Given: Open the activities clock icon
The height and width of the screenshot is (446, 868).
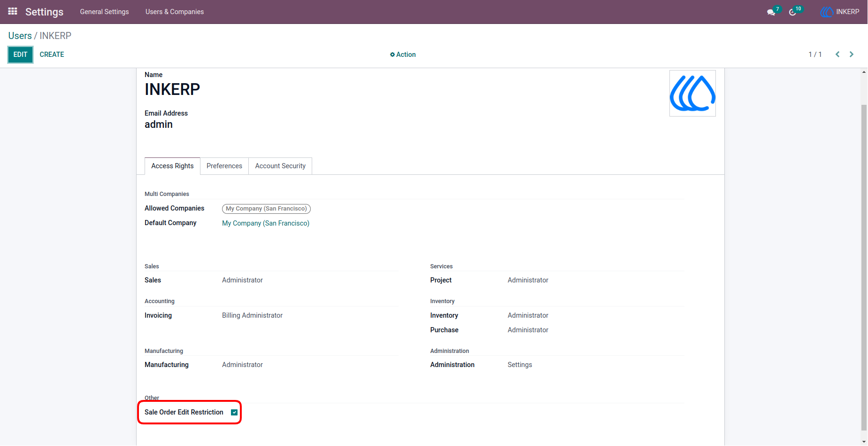Looking at the screenshot, I should [x=793, y=12].
